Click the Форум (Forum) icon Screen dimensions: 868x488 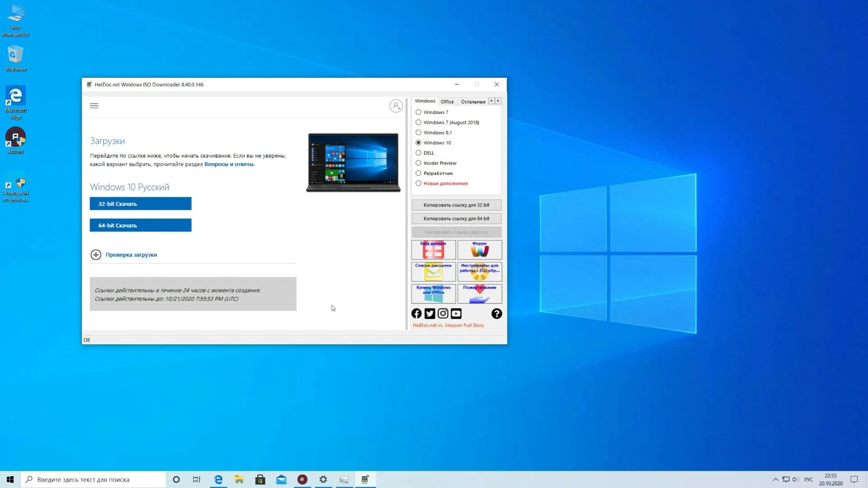(479, 249)
